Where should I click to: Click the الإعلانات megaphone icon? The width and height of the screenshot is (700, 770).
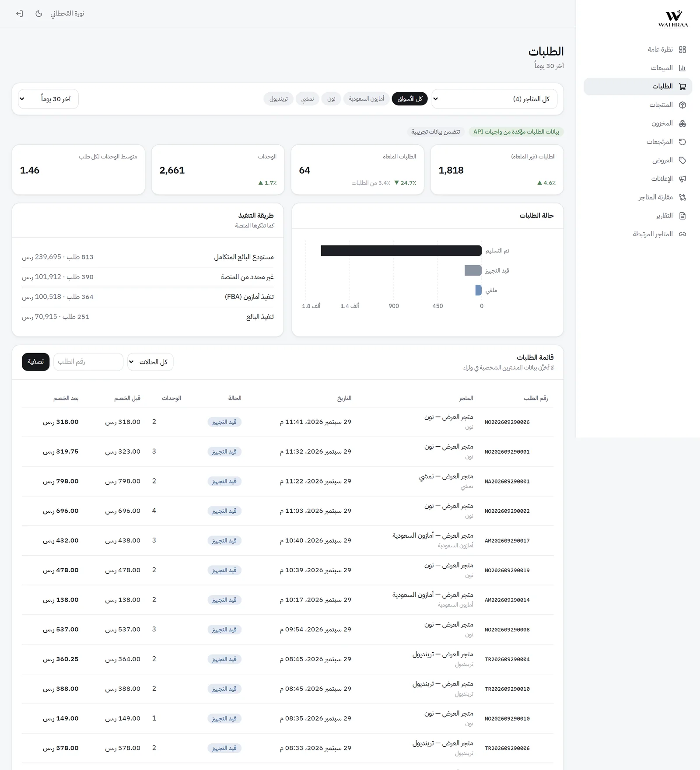682,179
